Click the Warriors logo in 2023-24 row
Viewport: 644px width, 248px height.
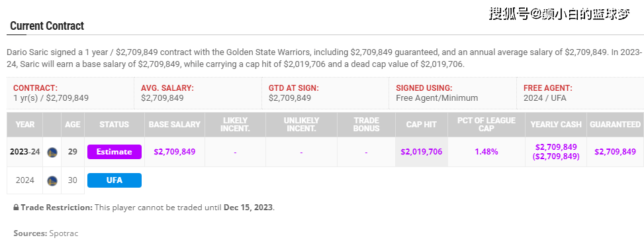(52, 152)
